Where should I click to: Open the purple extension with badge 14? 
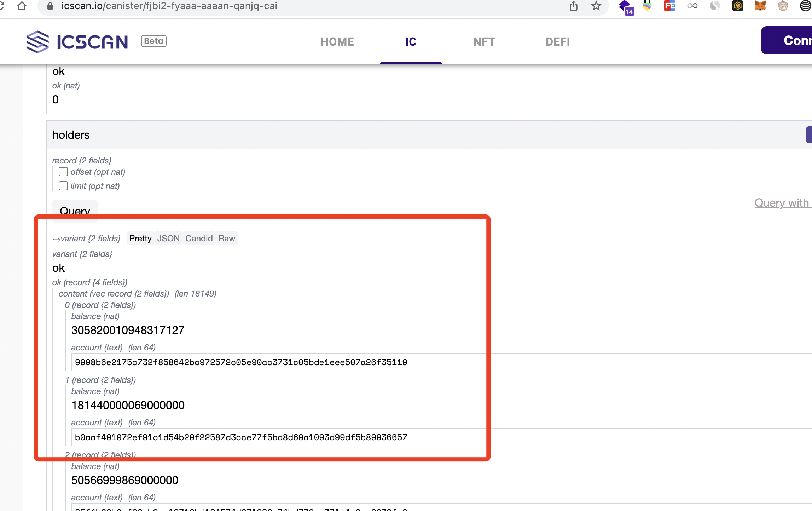626,7
